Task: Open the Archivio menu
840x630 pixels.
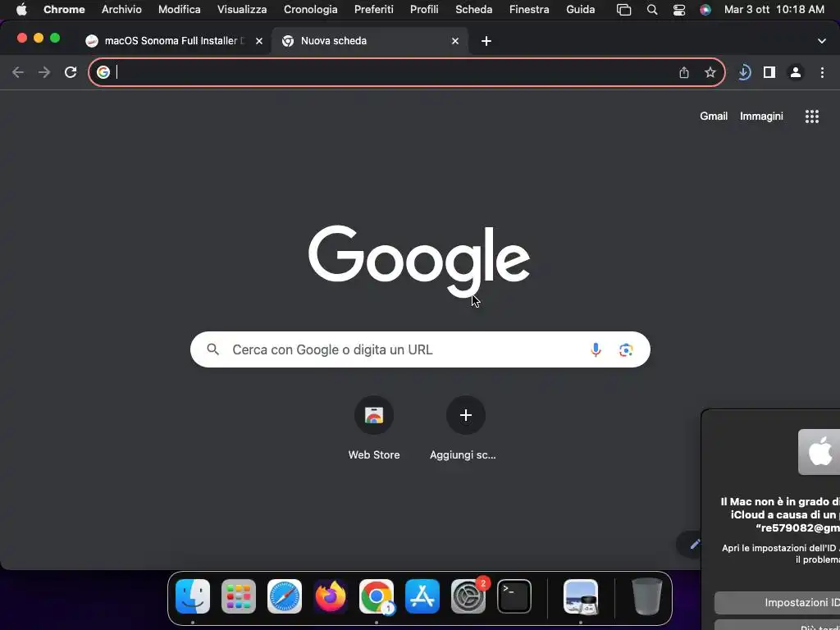Action: tap(121, 10)
